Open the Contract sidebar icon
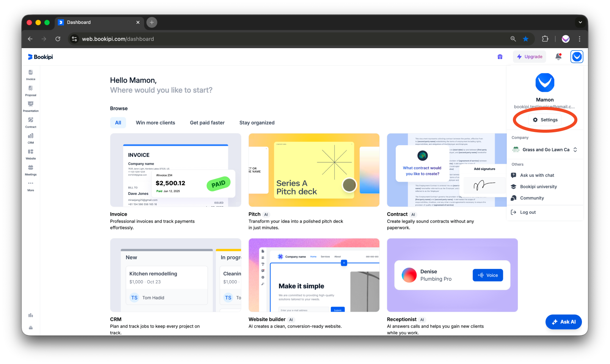610x364 pixels. (31, 122)
